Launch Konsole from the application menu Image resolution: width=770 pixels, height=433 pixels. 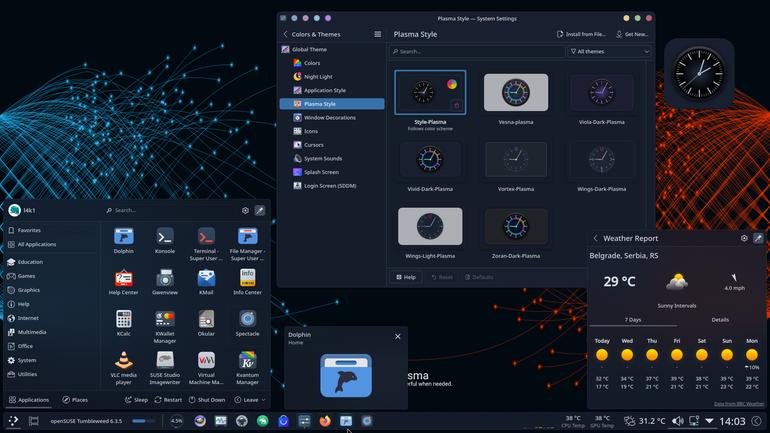165,240
